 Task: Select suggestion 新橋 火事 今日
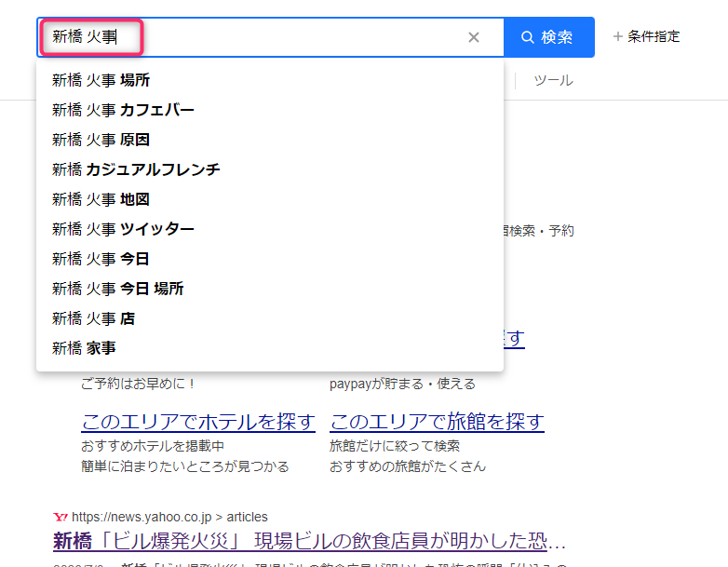tap(101, 259)
